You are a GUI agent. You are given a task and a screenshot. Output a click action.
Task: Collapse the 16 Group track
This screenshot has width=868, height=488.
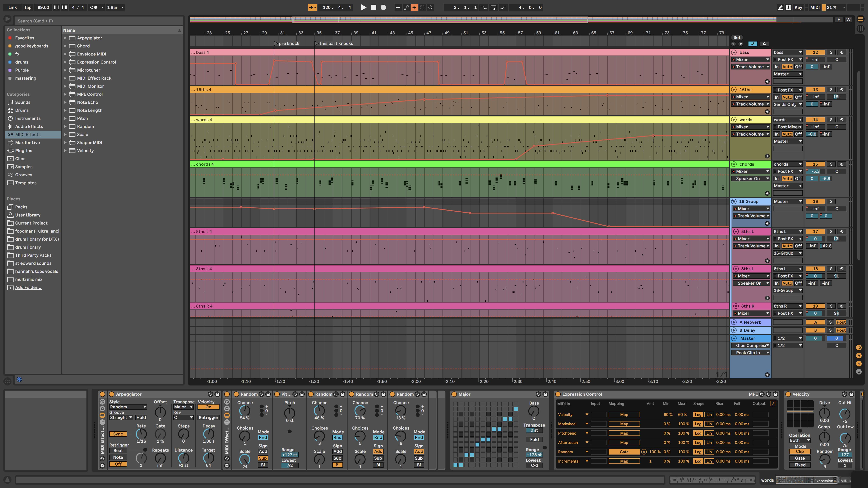(734, 202)
